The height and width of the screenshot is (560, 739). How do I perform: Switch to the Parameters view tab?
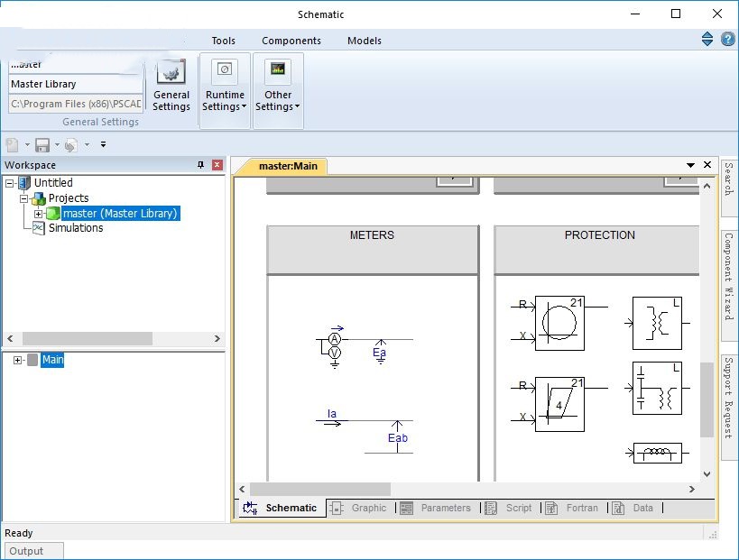pyautogui.click(x=438, y=508)
